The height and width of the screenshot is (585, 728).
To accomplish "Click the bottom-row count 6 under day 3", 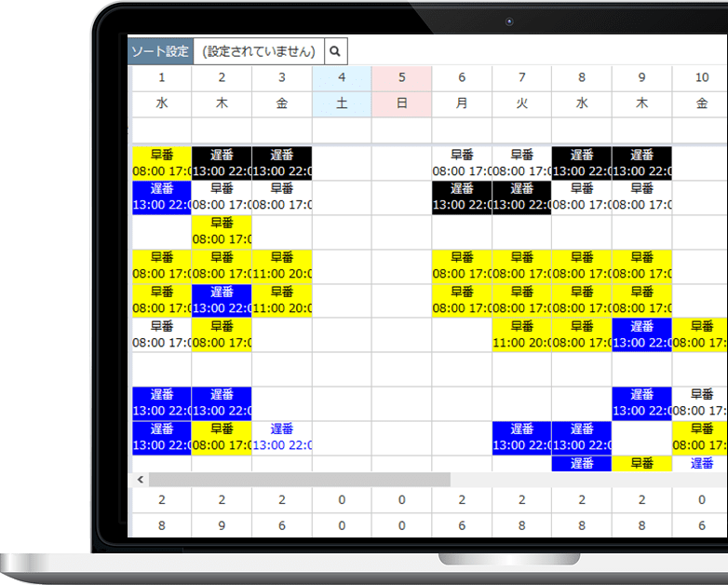I will (x=282, y=525).
